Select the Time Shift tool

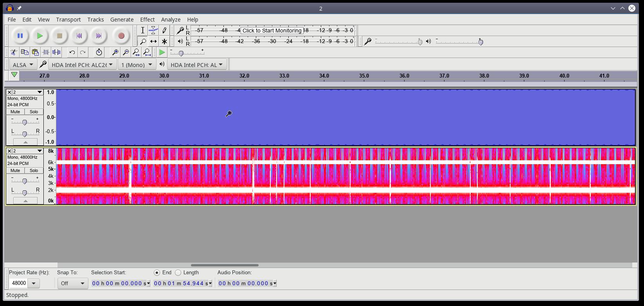tap(153, 41)
